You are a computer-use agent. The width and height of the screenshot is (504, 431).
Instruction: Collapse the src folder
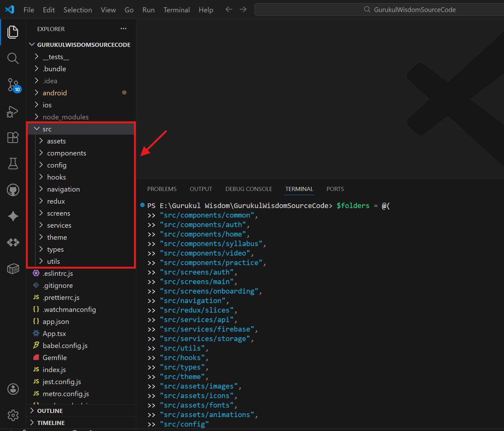click(x=47, y=129)
